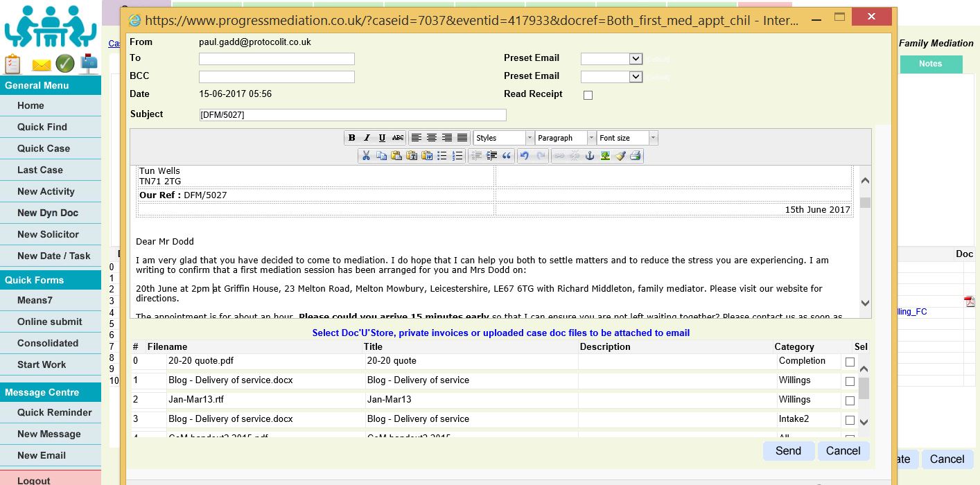Viewport: 980px width, 485px height.
Task: Click Cancel button in background page
Action: click(947, 459)
